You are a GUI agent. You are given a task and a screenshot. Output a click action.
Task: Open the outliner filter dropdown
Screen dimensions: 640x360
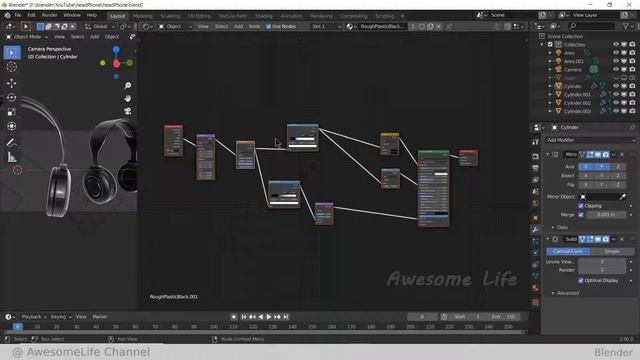pyautogui.click(x=628, y=26)
